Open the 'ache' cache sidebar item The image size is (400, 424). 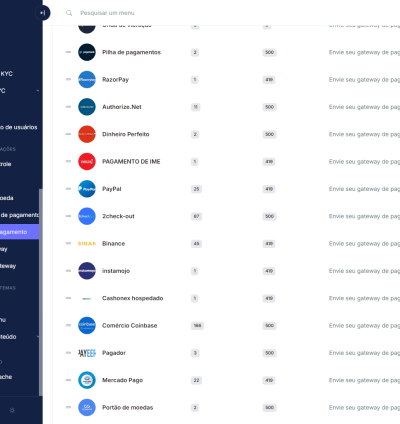tap(6, 377)
